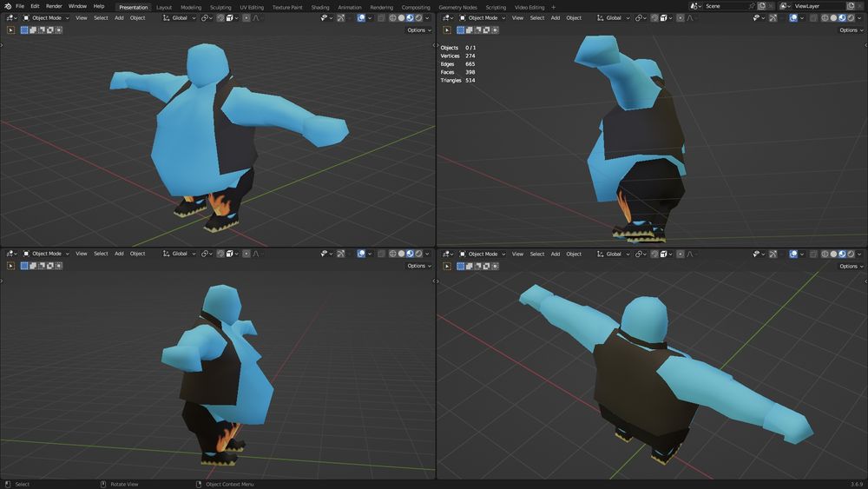Open editor type selector in top-left viewport
Screen dimensions: 868x489
point(12,17)
